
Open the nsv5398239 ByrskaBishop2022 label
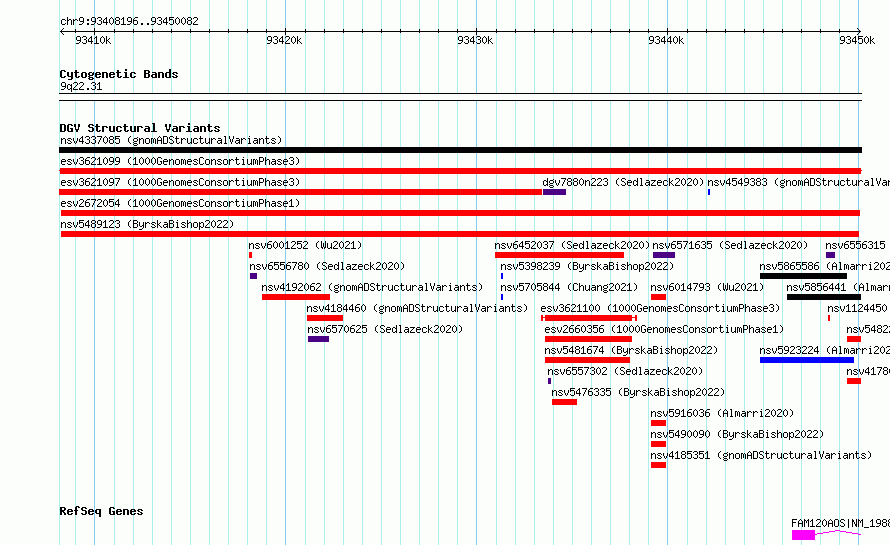pos(587,266)
